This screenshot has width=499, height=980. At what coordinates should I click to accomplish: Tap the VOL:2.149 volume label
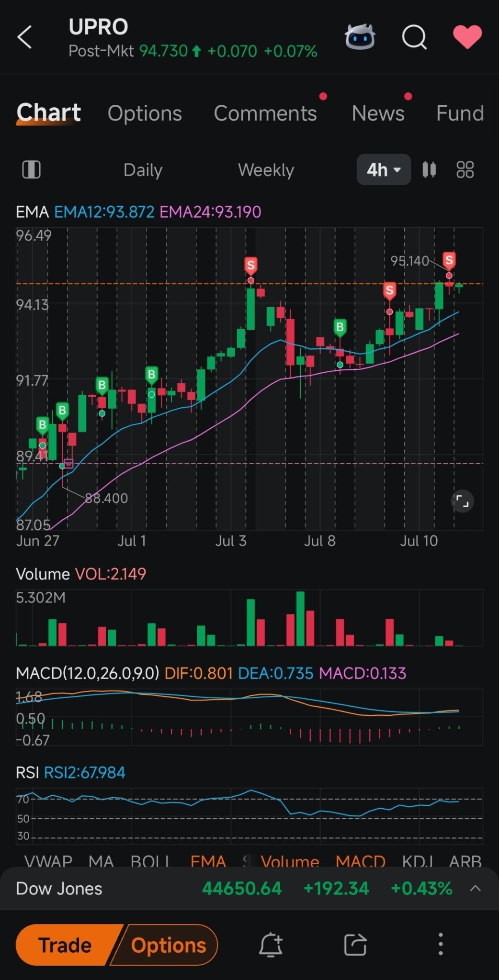click(111, 574)
